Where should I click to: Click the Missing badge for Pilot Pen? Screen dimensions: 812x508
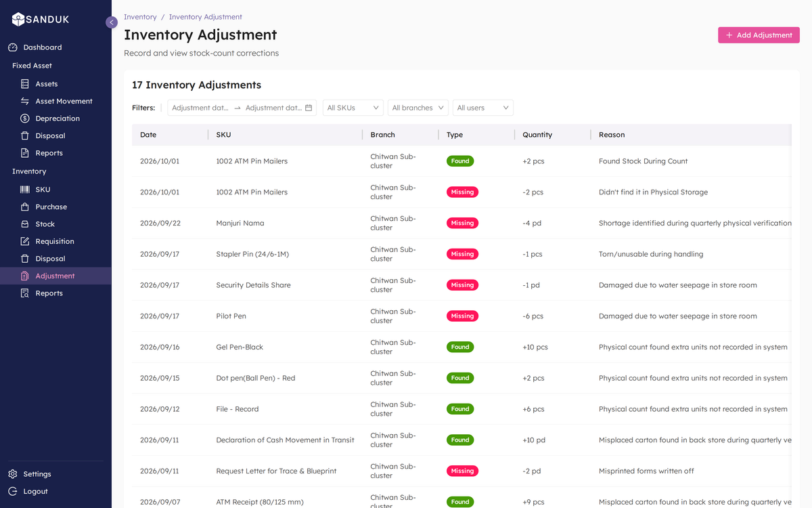(x=462, y=316)
